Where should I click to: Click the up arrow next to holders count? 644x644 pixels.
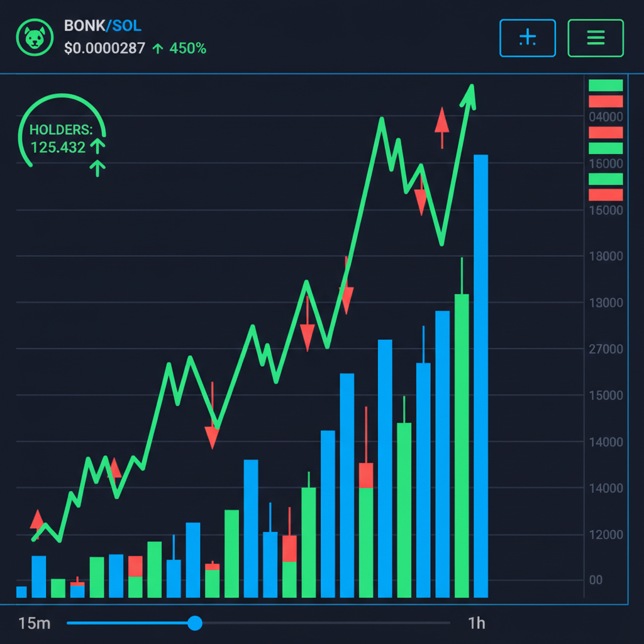point(97,146)
